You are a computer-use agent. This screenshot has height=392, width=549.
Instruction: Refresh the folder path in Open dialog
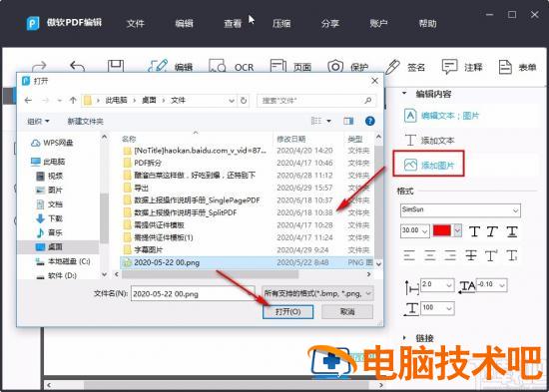[x=244, y=101]
